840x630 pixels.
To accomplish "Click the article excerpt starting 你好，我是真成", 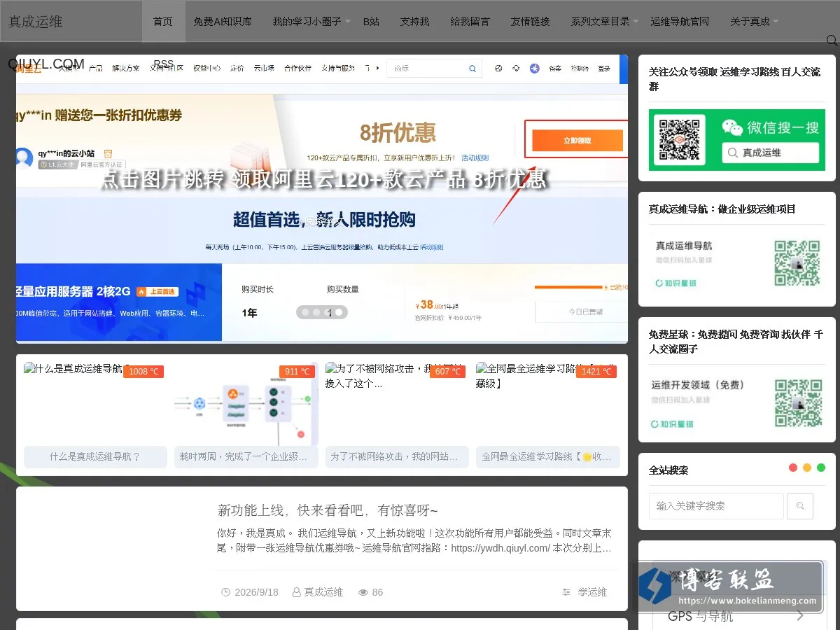I will (x=414, y=540).
